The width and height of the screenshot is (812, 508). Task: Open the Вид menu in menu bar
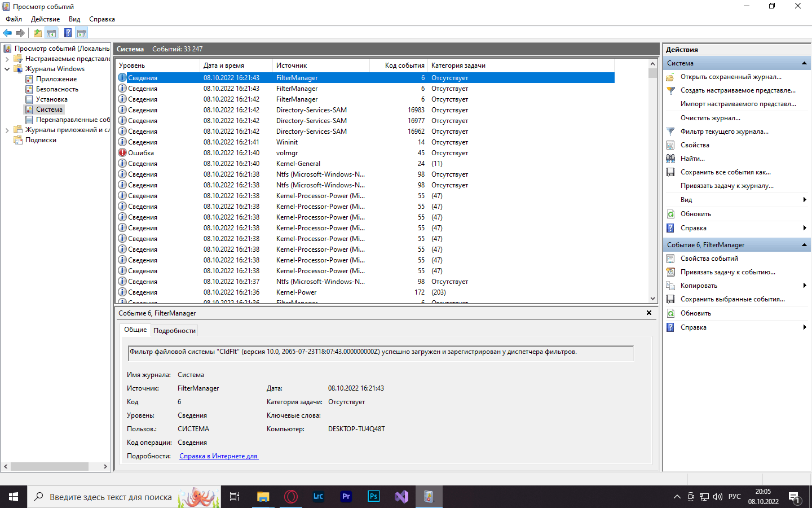[x=74, y=19]
